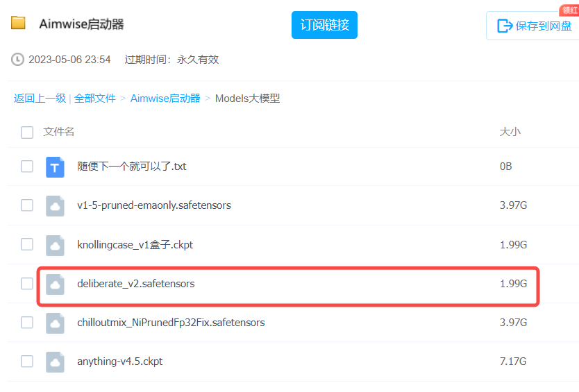Viewport: 579px width, 392px height.
Task: Click the 3.97G size of v1-5-pruned-emaonly.safetensors
Action: tap(513, 205)
